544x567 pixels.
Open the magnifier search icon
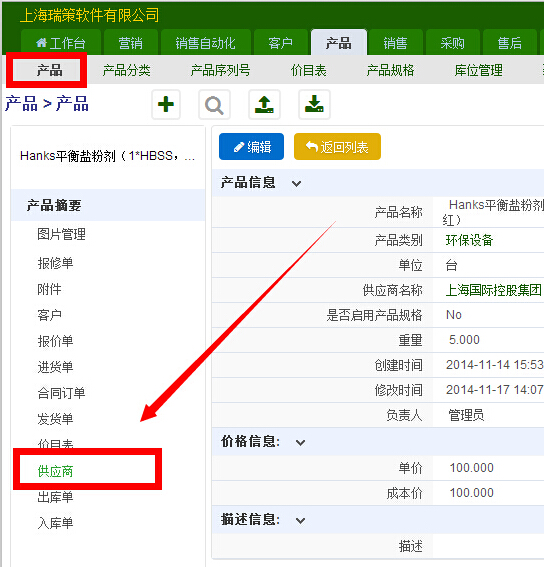pos(214,105)
